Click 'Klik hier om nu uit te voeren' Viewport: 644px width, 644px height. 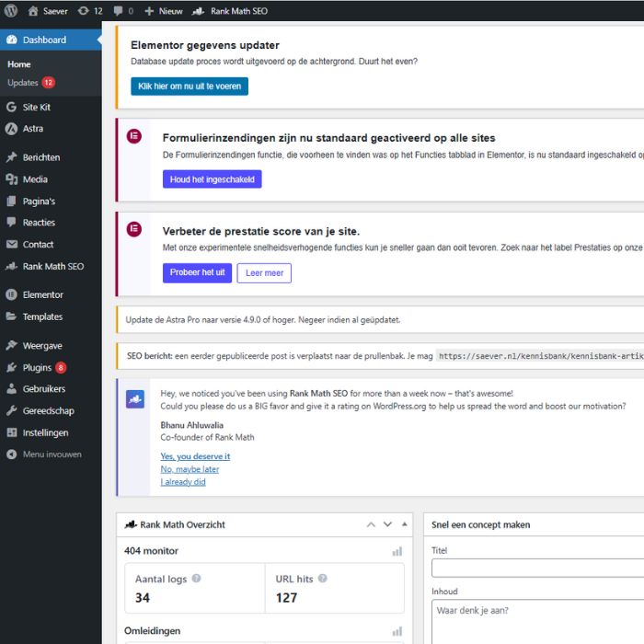(x=190, y=86)
